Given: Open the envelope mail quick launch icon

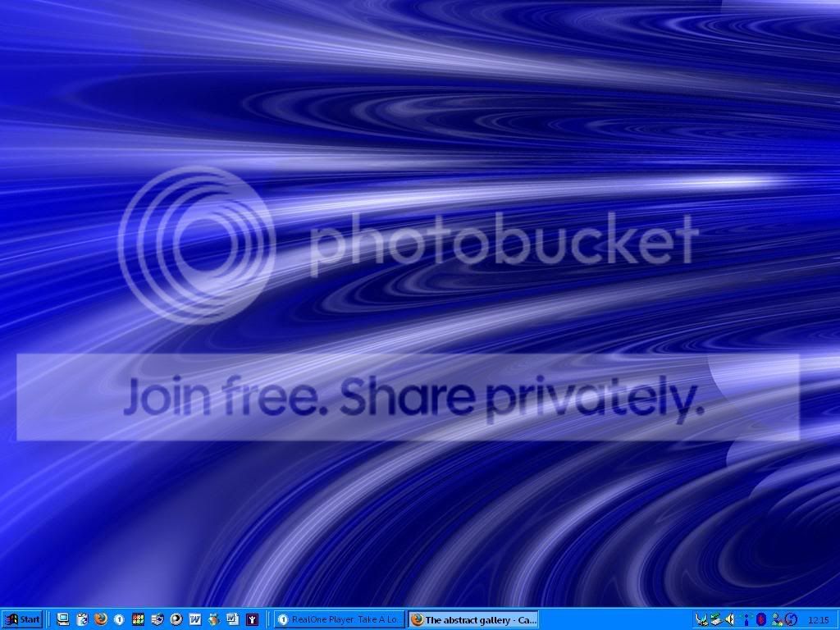Looking at the screenshot, I should click(x=157, y=619).
